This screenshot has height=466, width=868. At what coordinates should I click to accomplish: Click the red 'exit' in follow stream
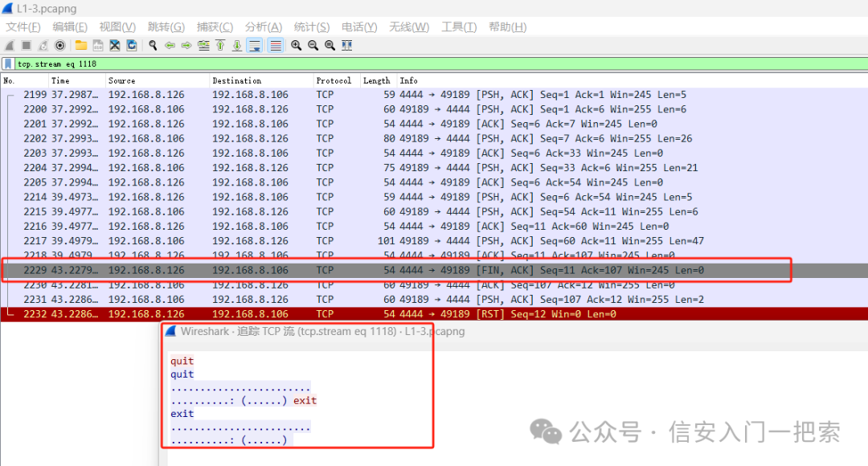pos(305,400)
